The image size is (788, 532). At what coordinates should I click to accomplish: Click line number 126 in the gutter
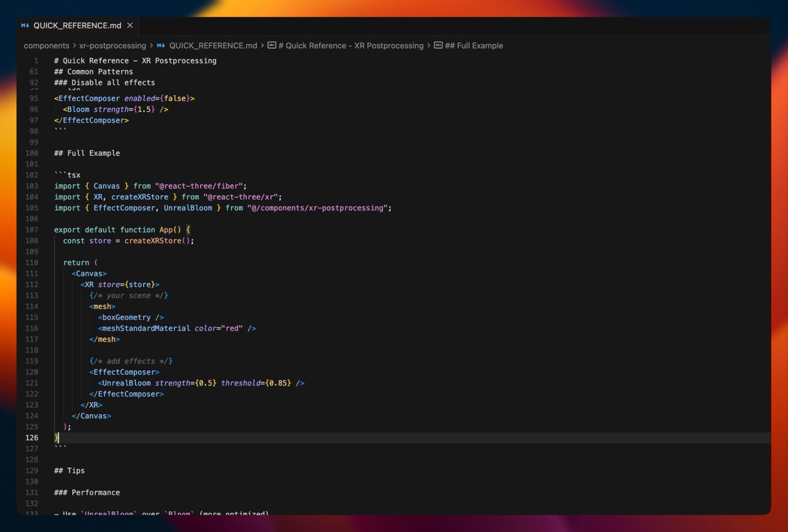point(32,437)
